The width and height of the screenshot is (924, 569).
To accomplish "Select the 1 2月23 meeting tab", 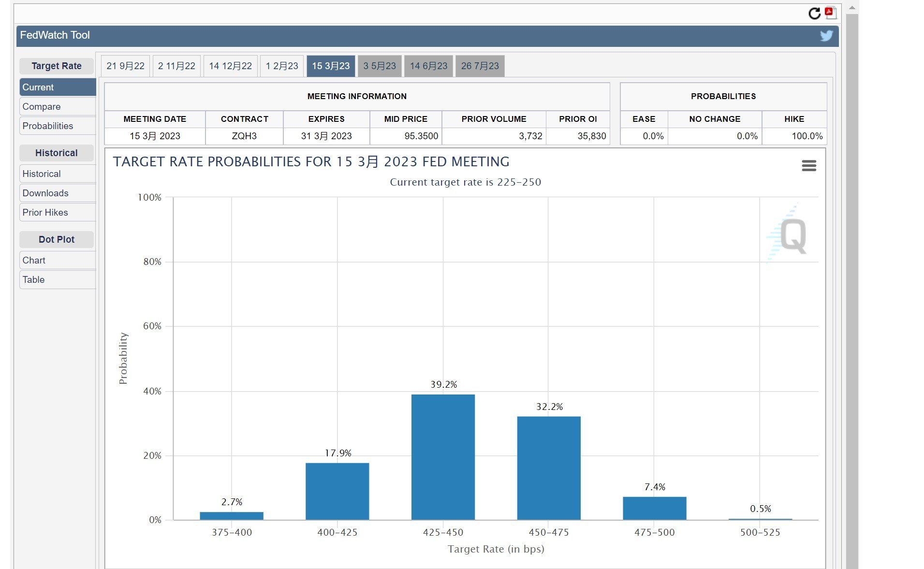I will [282, 66].
